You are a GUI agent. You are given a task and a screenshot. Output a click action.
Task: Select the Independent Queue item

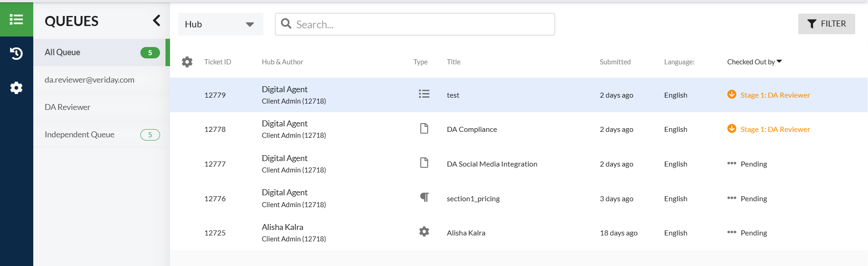(79, 135)
